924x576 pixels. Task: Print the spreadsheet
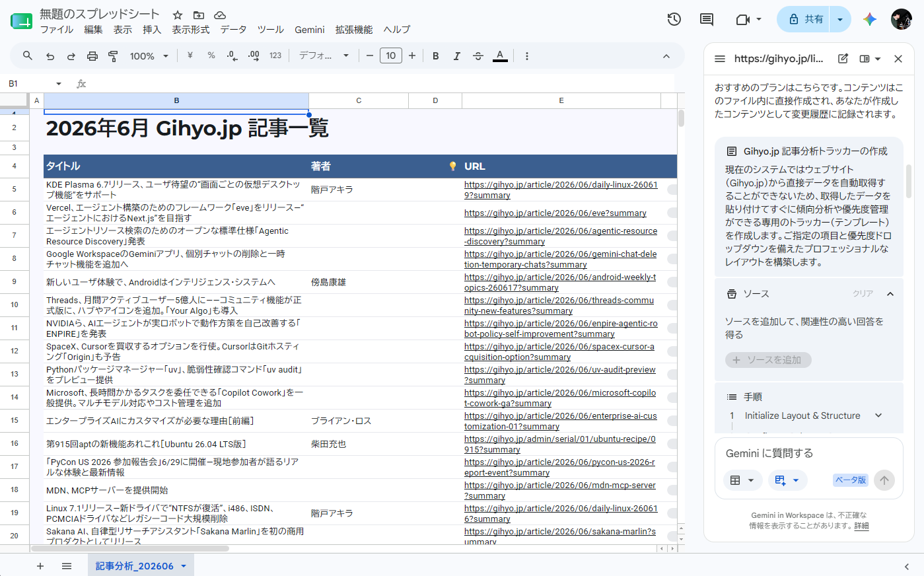click(92, 56)
